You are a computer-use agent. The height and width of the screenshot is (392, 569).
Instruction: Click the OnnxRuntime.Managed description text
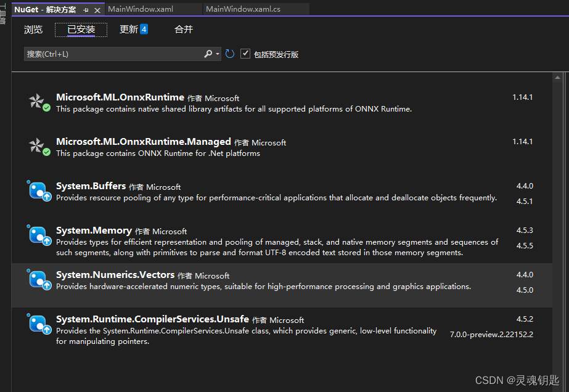click(158, 153)
